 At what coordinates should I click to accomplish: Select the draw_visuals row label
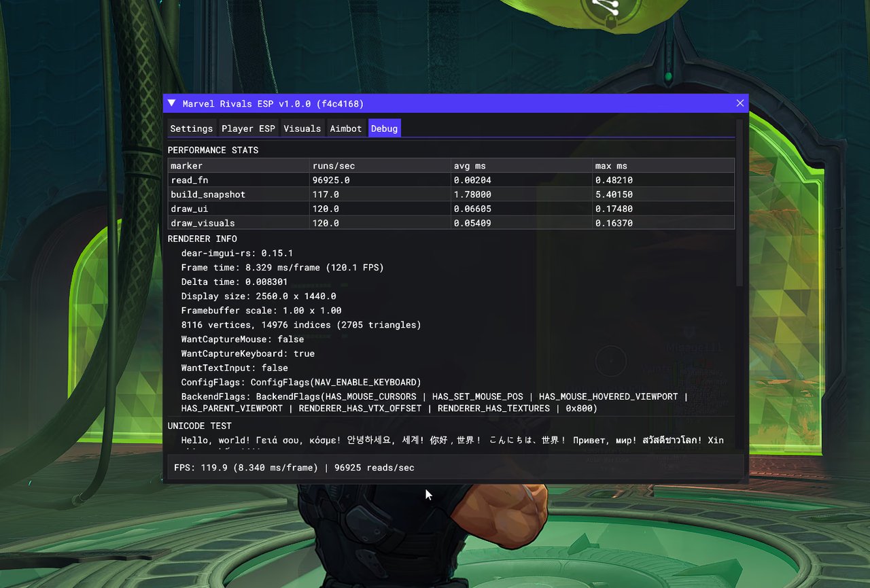pos(203,223)
